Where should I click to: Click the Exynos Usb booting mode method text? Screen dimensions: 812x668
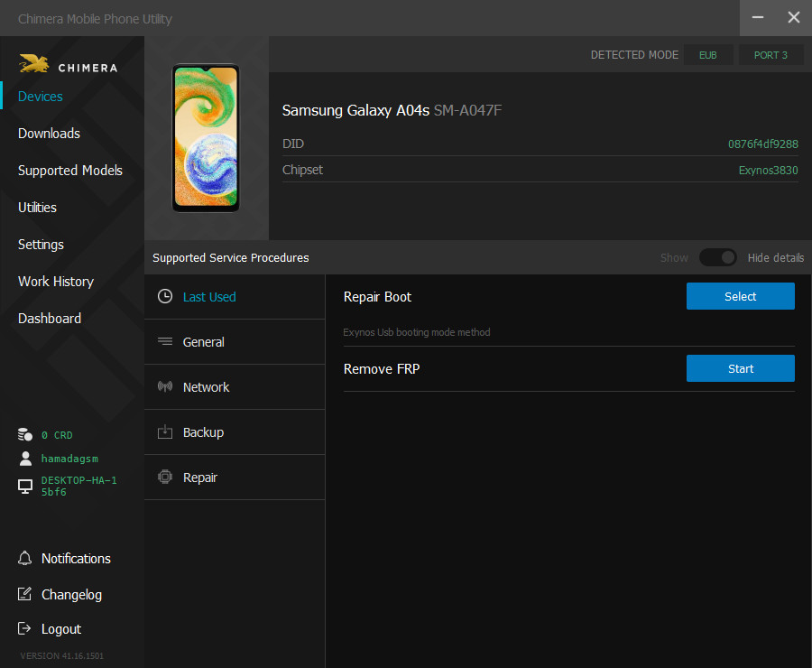(x=416, y=332)
